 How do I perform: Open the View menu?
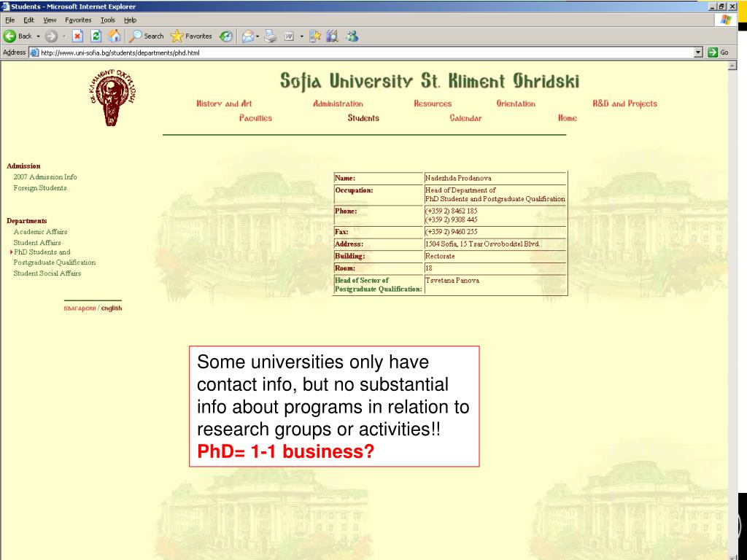50,20
